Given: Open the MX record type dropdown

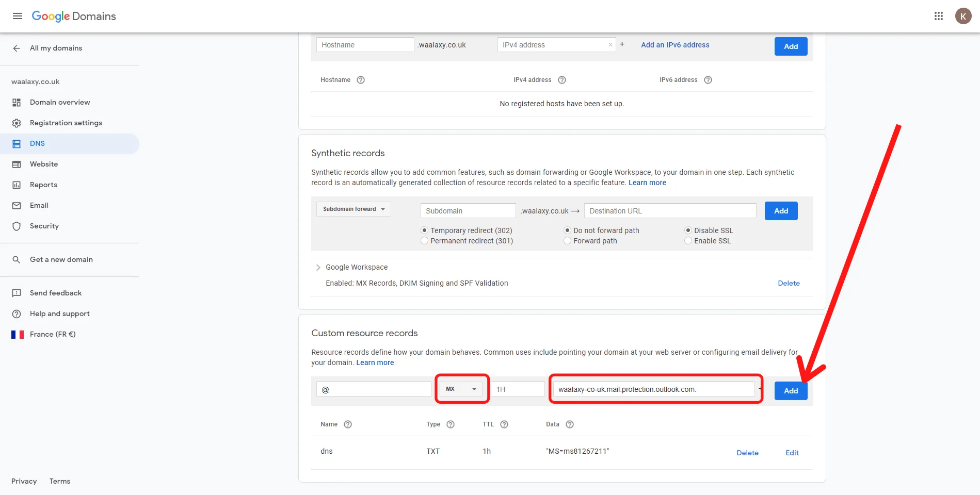Looking at the screenshot, I should 461,389.
